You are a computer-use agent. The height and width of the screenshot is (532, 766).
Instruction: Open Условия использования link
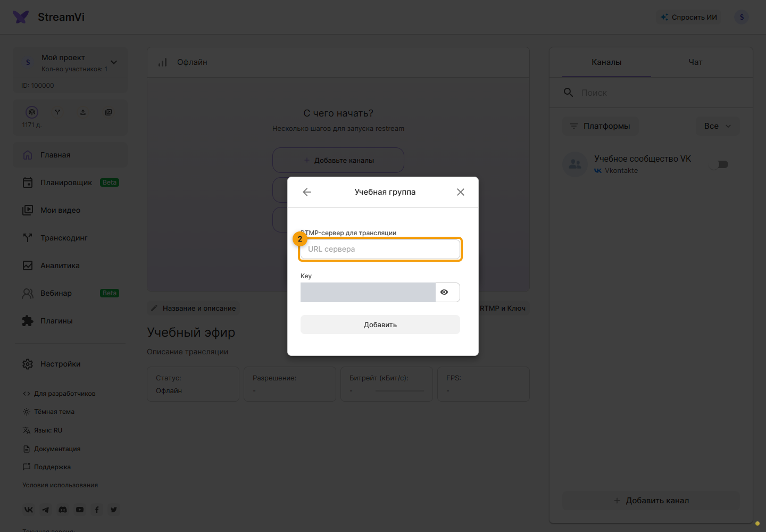tap(60, 485)
